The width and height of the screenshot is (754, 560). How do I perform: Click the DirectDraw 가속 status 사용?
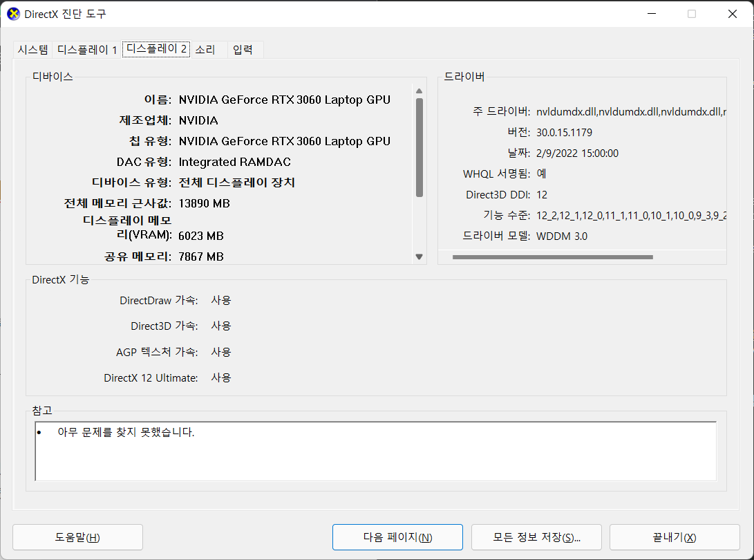click(221, 300)
